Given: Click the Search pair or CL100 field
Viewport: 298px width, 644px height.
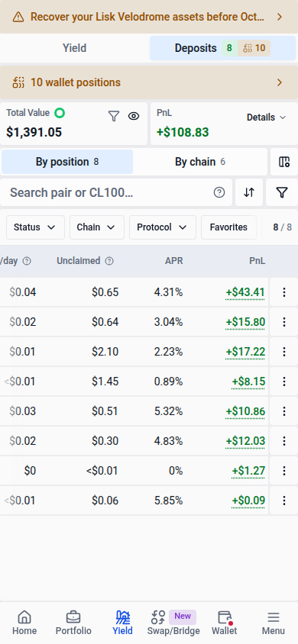Looking at the screenshot, I should point(116,192).
